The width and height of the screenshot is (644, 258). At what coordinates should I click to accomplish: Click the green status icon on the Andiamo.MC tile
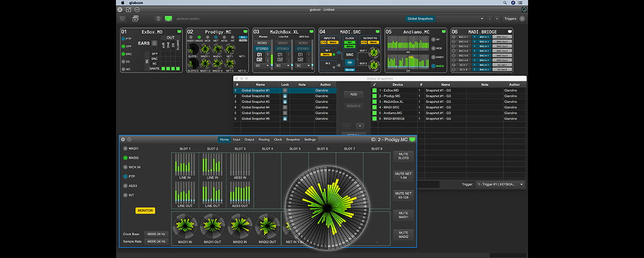443,32
